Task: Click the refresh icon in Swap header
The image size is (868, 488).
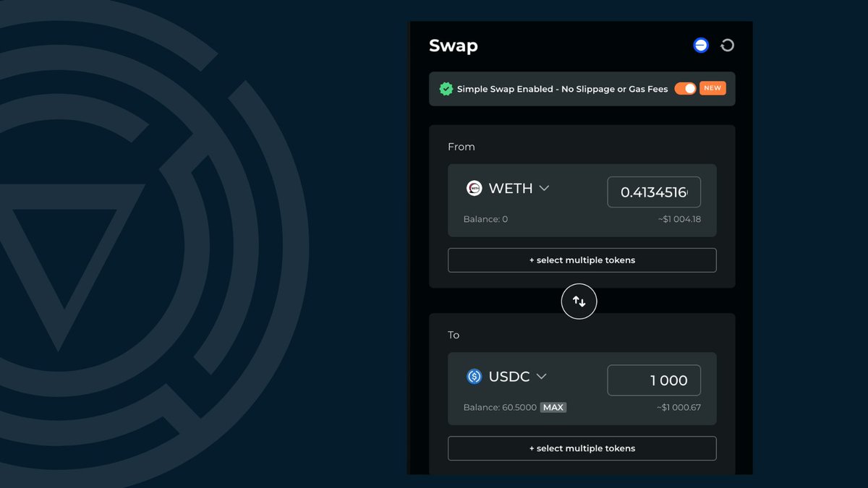Action: coord(727,46)
